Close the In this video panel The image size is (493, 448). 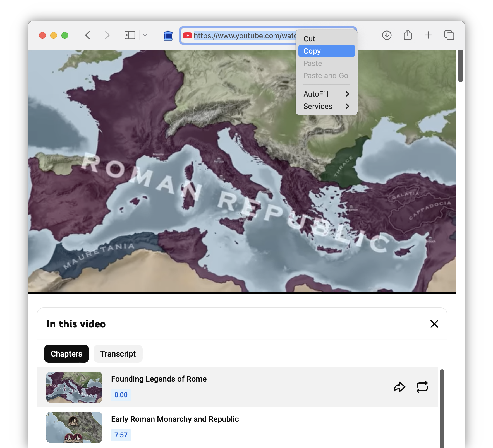[434, 324]
